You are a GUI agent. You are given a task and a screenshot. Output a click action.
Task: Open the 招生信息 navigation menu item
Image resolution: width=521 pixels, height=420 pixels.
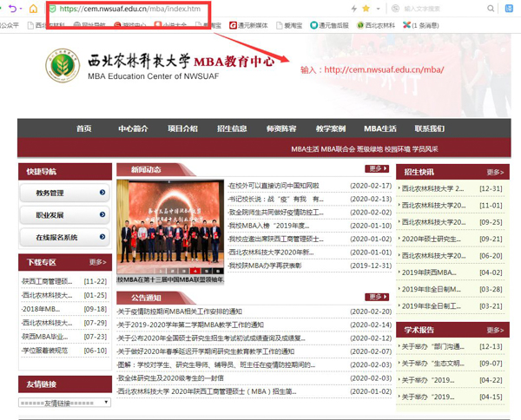coord(232,128)
